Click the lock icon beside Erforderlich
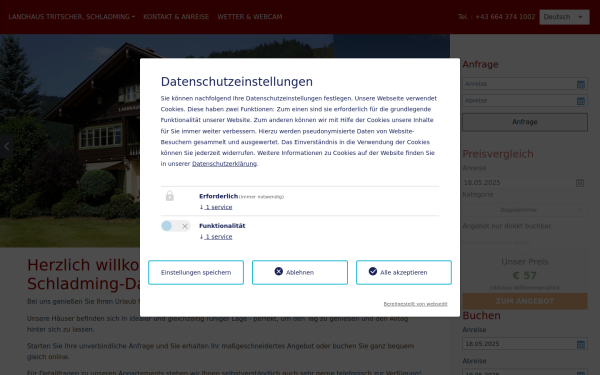 (170, 196)
